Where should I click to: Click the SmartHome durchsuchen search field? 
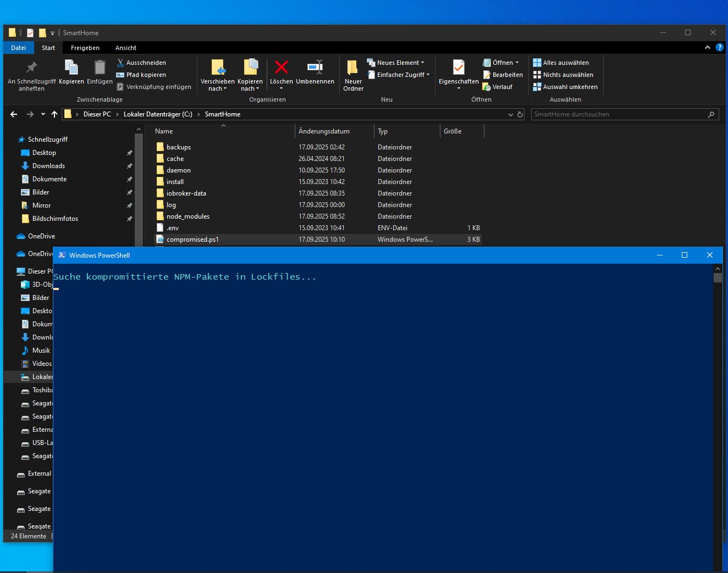click(x=619, y=114)
